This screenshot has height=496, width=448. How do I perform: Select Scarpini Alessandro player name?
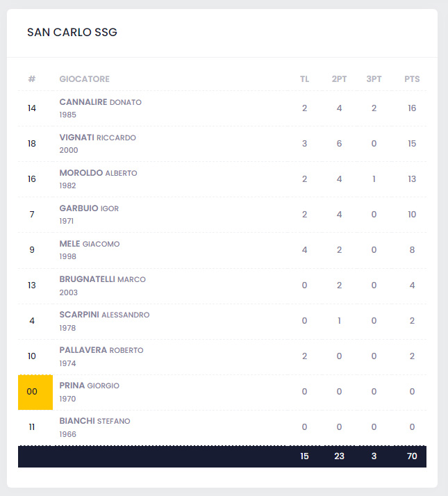click(x=104, y=315)
